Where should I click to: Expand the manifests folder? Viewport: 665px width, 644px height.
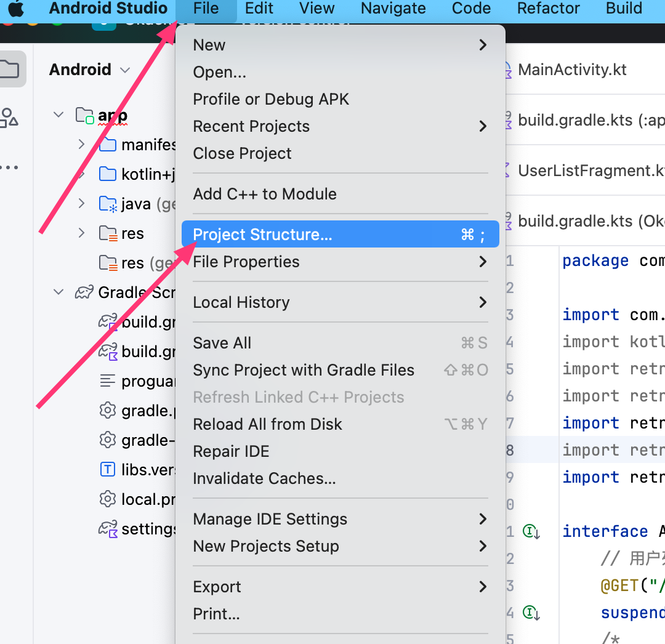(x=81, y=144)
